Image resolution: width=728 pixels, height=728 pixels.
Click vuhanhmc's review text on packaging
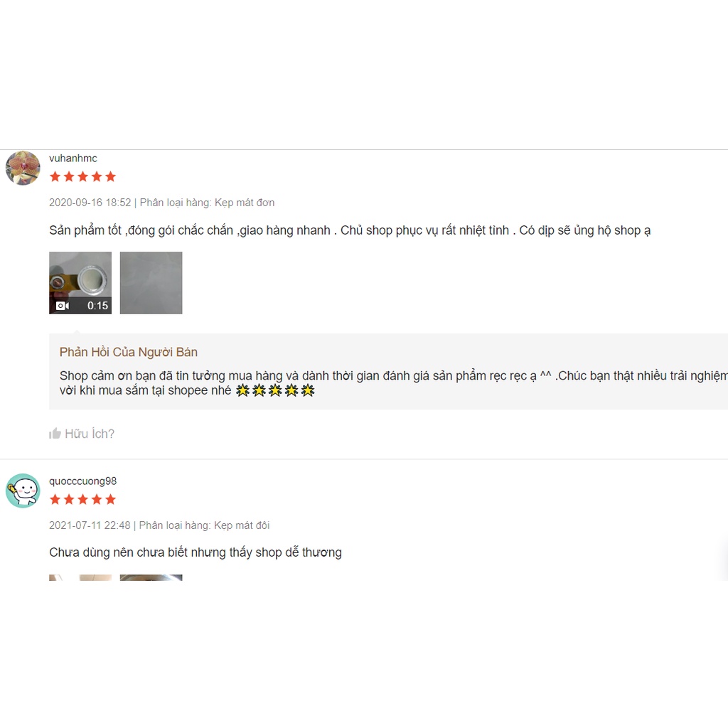pyautogui.click(x=350, y=230)
